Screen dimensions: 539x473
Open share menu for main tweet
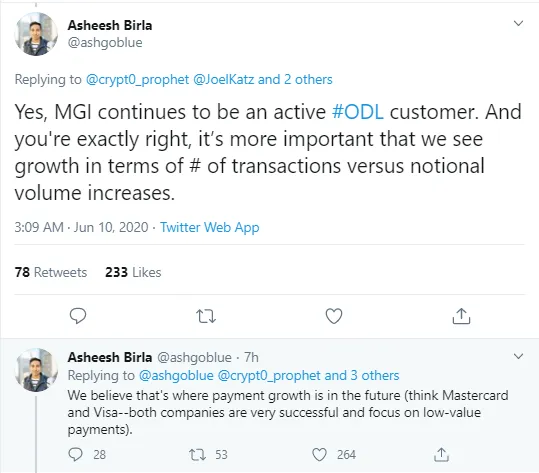461,316
